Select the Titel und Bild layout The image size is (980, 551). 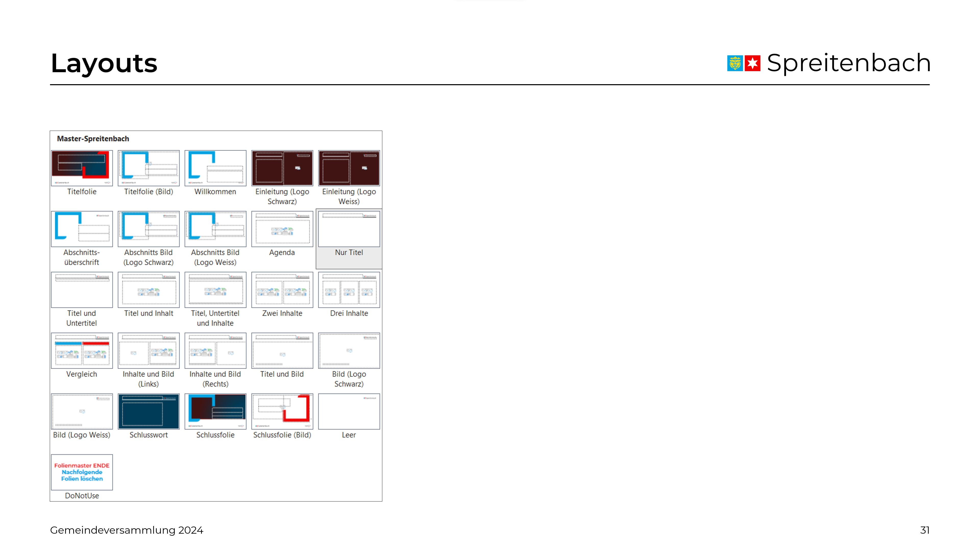click(x=282, y=350)
